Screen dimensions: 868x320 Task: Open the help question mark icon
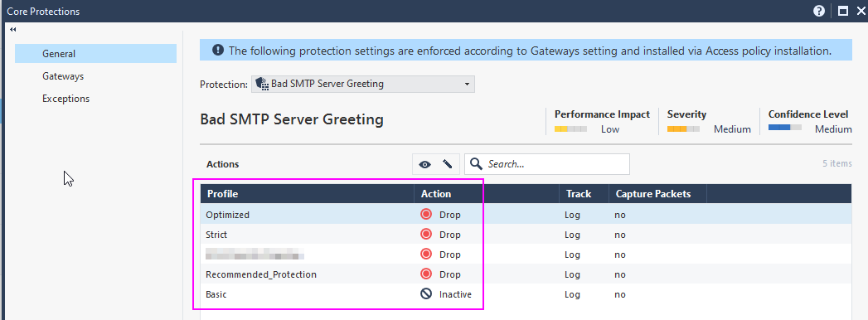point(819,11)
